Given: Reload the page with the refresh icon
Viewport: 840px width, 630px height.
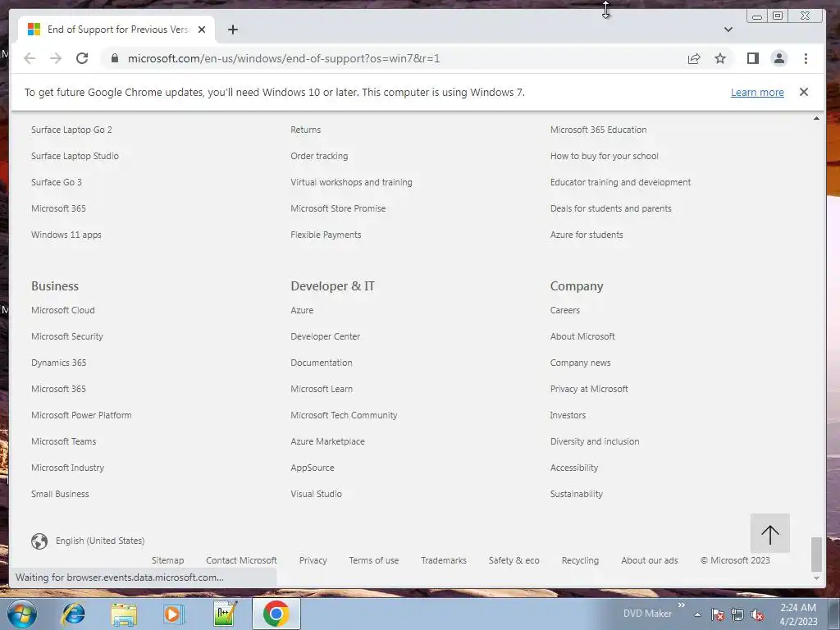Looking at the screenshot, I should (x=82, y=58).
